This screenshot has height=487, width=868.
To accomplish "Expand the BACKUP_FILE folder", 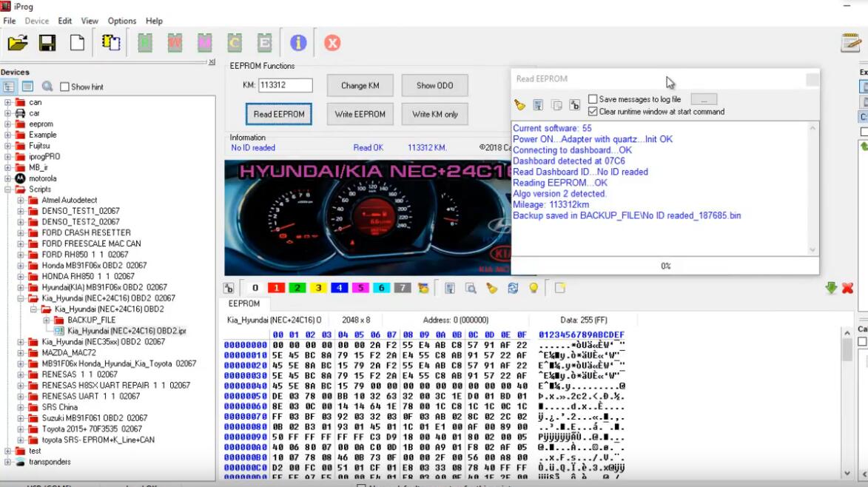I will point(47,320).
